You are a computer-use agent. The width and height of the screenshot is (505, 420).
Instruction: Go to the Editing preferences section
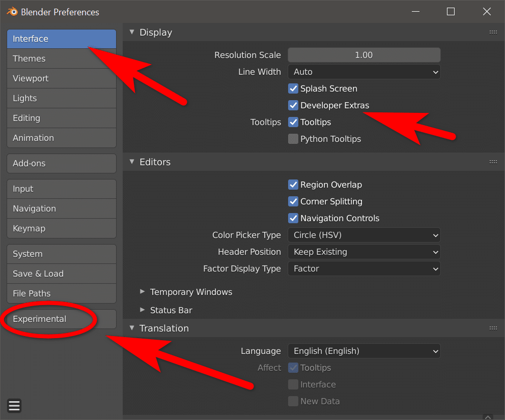(62, 118)
